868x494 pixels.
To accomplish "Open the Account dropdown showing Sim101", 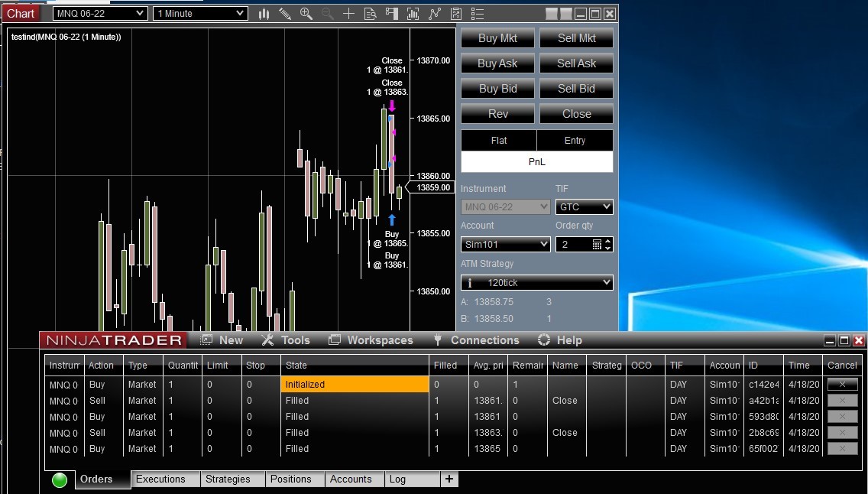I will pyautogui.click(x=505, y=244).
